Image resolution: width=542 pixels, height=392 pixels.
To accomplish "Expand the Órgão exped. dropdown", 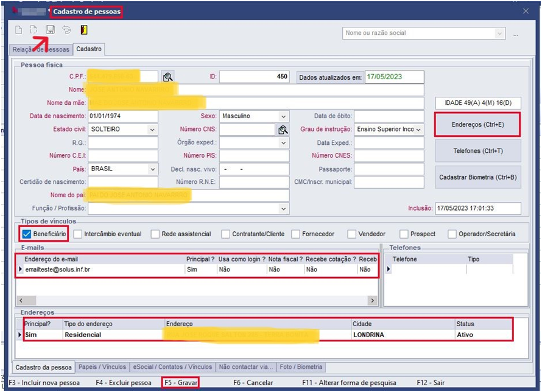I will pos(283,142).
